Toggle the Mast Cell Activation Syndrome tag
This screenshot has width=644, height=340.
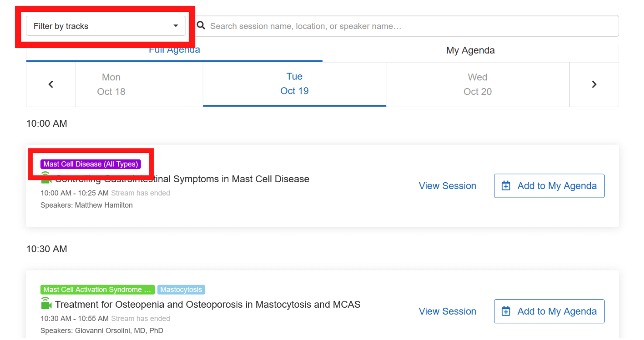(x=97, y=289)
